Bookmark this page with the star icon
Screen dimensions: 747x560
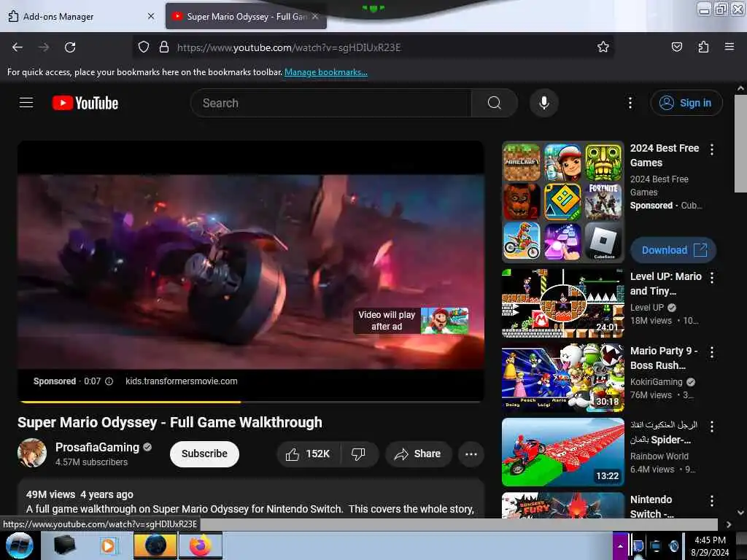[603, 47]
